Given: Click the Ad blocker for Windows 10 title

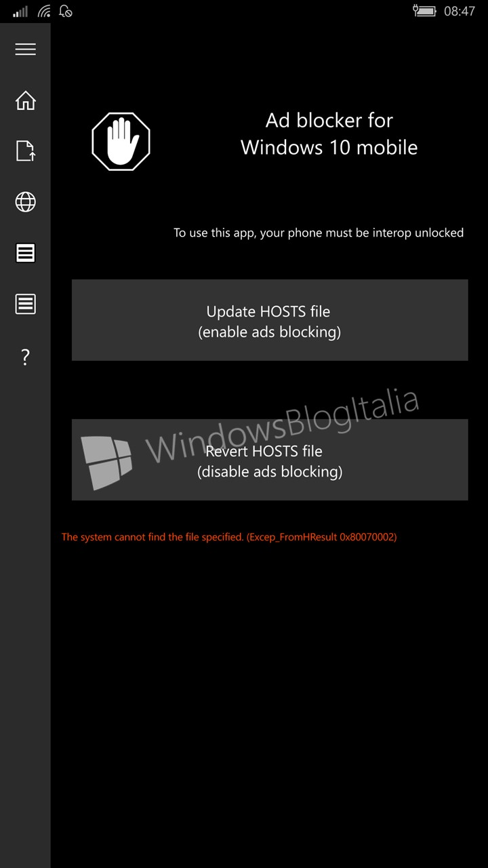Looking at the screenshot, I should coord(329,134).
